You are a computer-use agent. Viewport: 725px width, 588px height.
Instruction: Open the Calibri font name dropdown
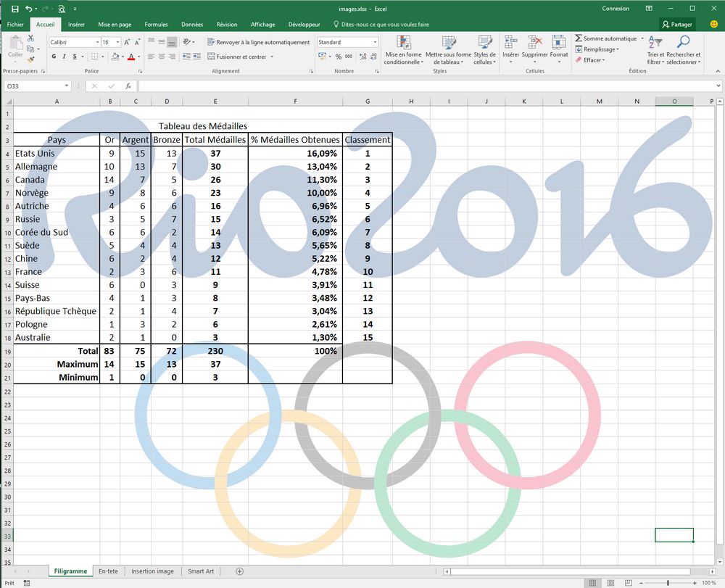click(96, 42)
